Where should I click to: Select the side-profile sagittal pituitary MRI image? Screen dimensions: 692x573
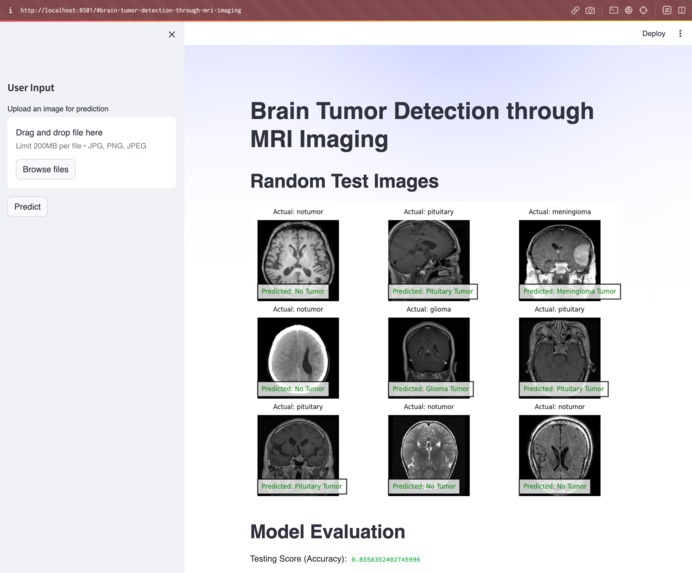click(429, 260)
